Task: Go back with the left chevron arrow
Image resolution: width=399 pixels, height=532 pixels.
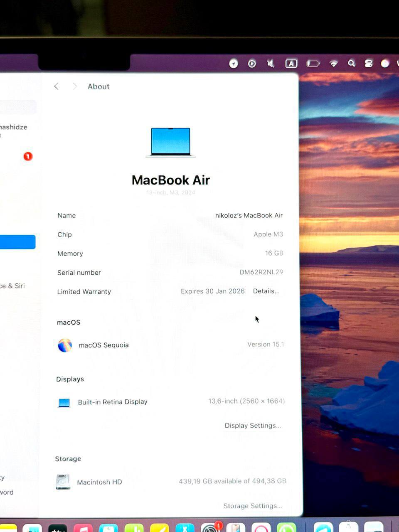Action: [x=56, y=86]
